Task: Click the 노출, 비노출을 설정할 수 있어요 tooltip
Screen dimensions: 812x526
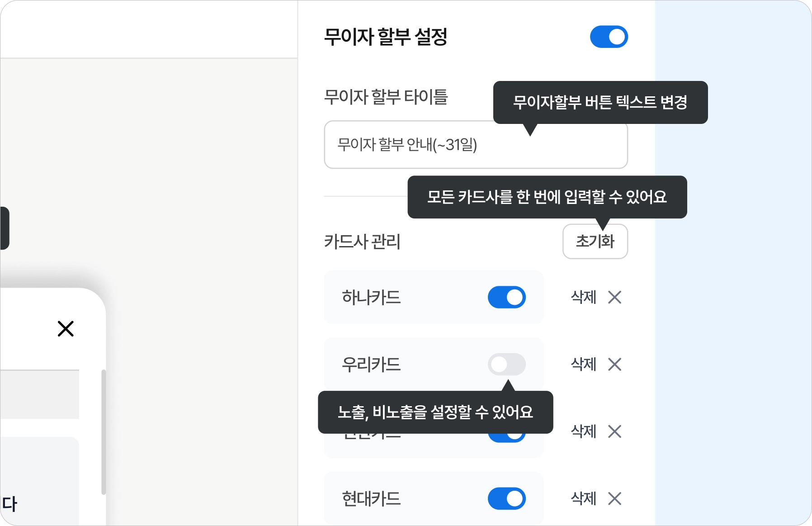Action: pos(435,412)
